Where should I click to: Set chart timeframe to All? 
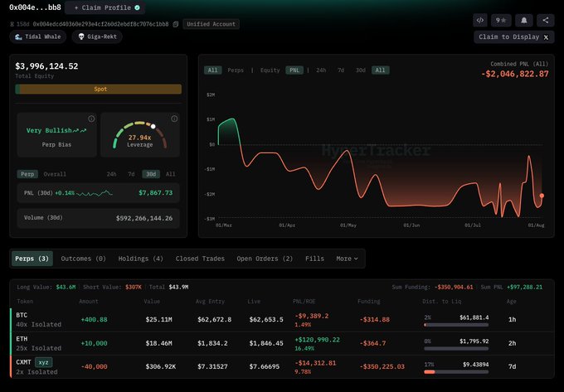pyautogui.click(x=380, y=70)
